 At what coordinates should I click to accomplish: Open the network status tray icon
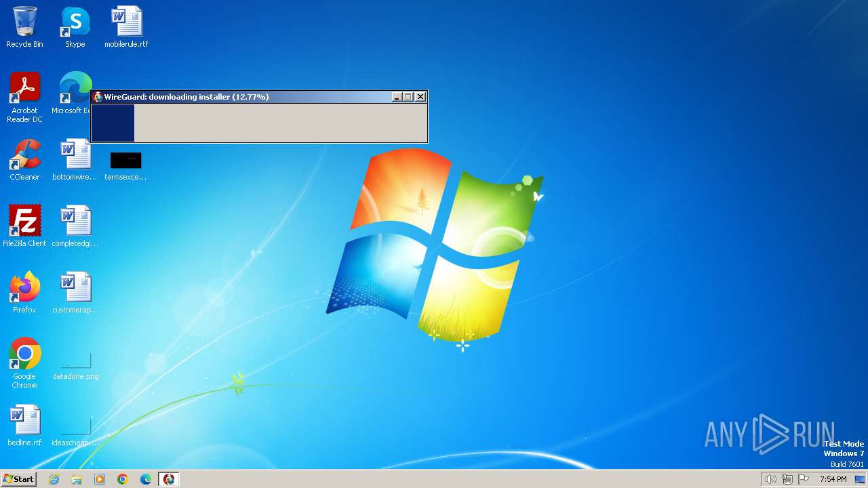tap(787, 479)
